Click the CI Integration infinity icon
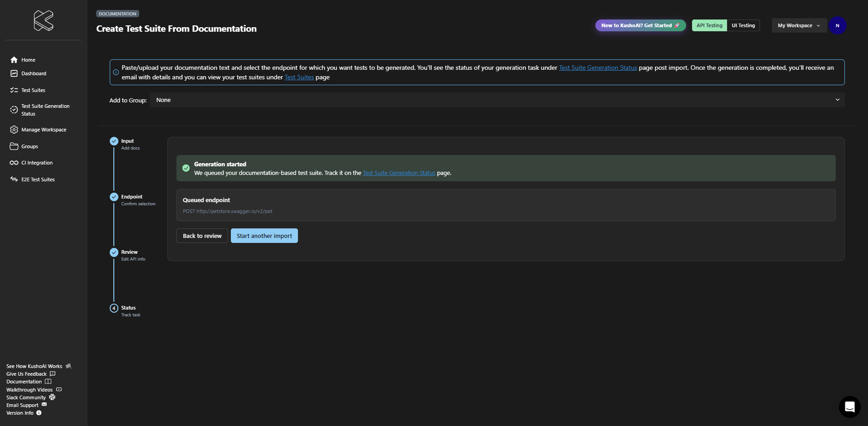Viewport: 868px width, 426px height. point(14,163)
